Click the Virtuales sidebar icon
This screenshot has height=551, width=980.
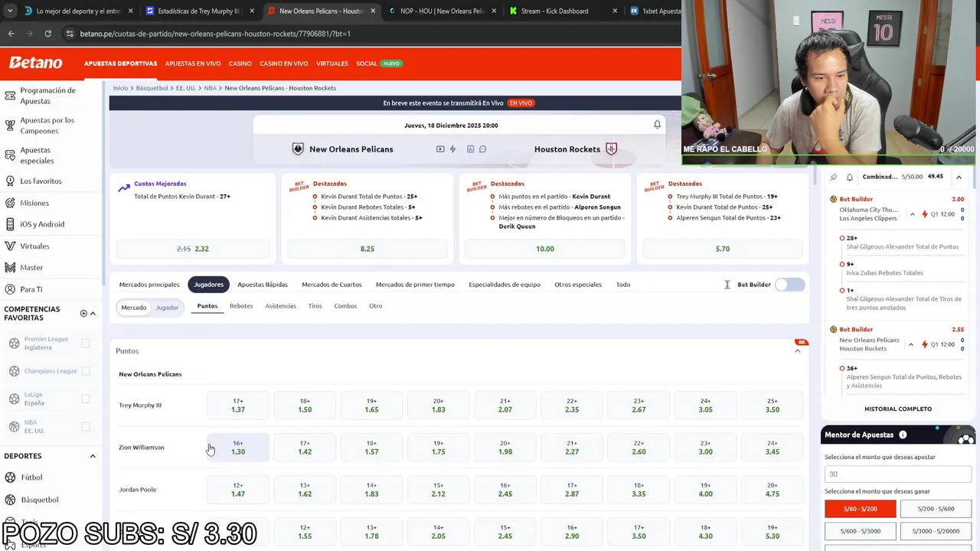point(10,246)
